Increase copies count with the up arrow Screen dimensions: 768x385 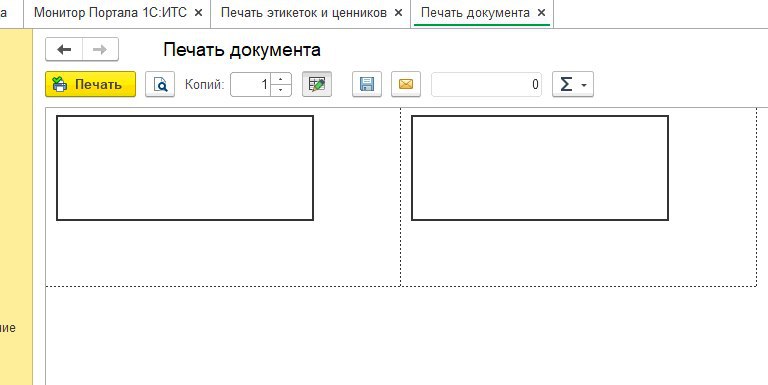pyautogui.click(x=281, y=79)
